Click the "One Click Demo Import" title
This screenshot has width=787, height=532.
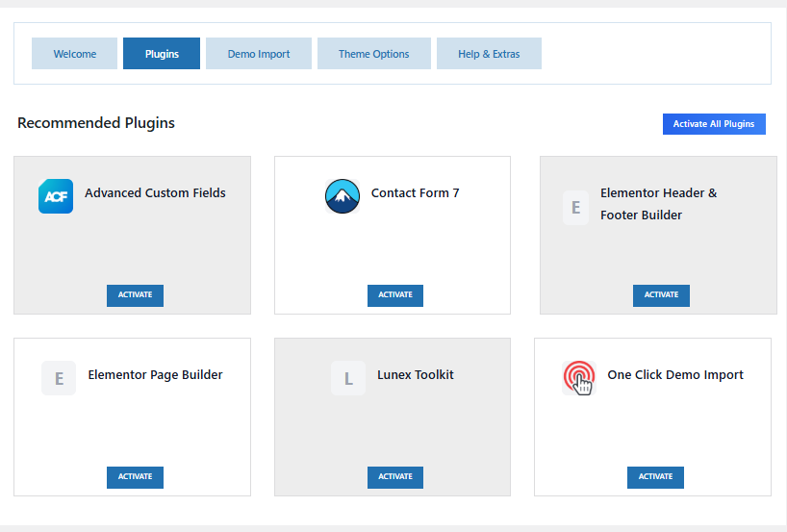coord(675,375)
